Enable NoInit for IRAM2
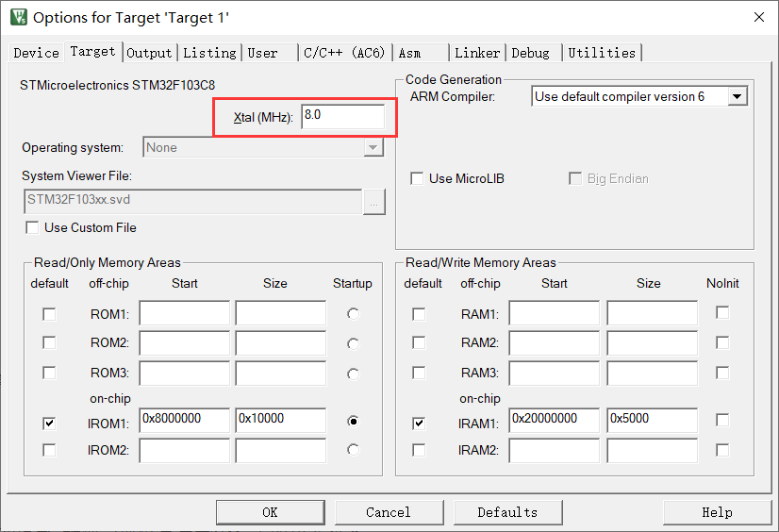 722,450
